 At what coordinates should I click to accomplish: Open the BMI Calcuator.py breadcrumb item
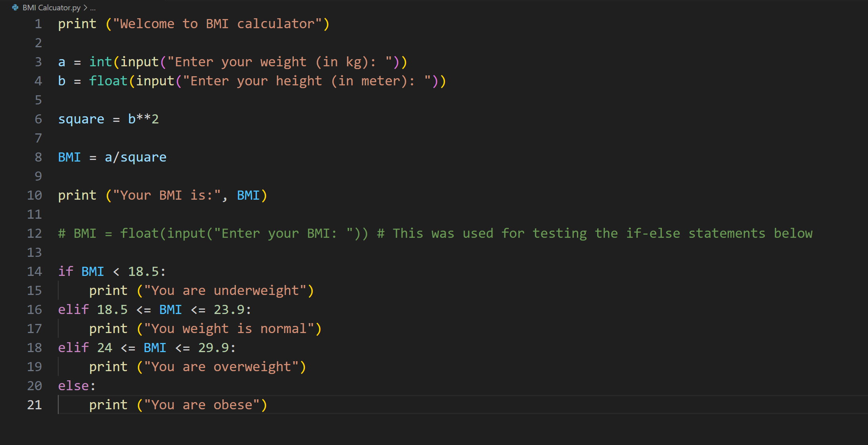52,8
